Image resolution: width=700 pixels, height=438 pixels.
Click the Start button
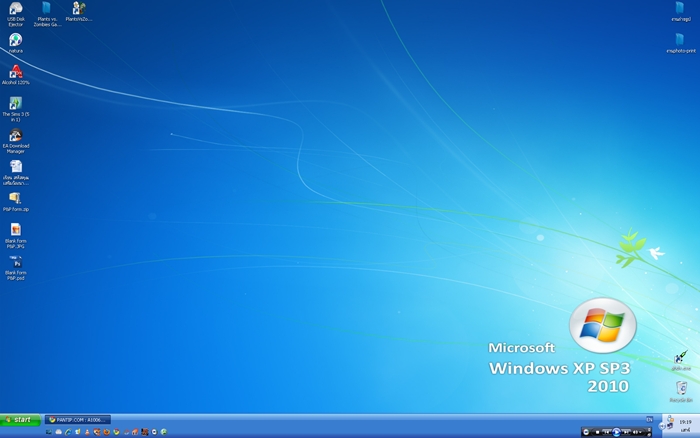point(21,420)
